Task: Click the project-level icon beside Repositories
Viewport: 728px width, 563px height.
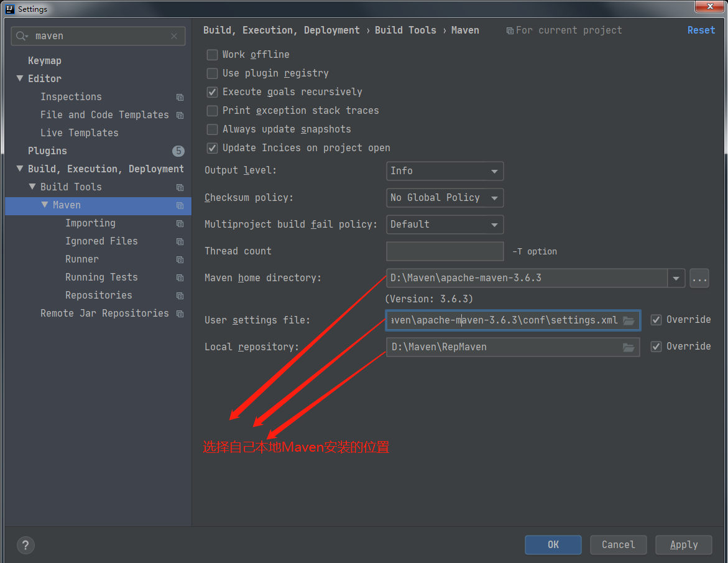Action: [x=180, y=295]
